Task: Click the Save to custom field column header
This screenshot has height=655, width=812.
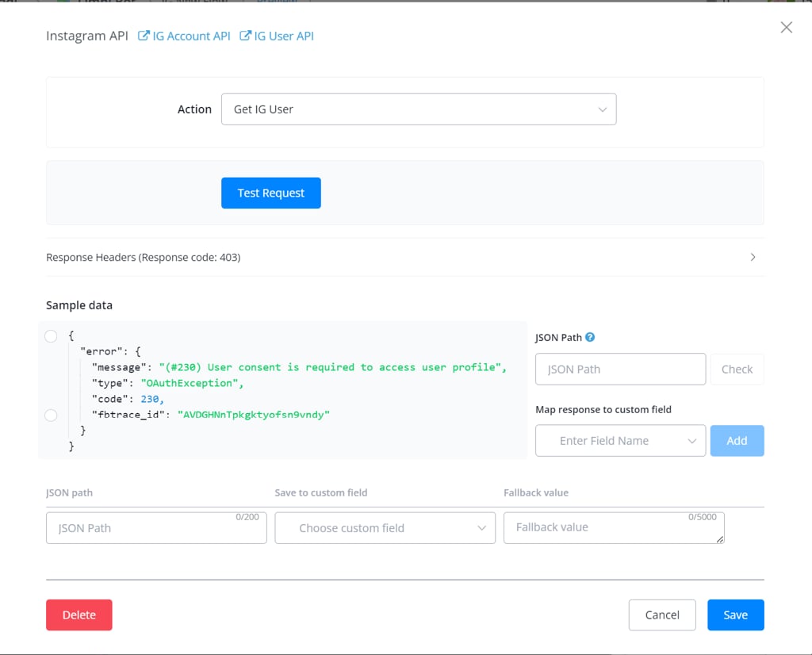Action: tap(321, 492)
